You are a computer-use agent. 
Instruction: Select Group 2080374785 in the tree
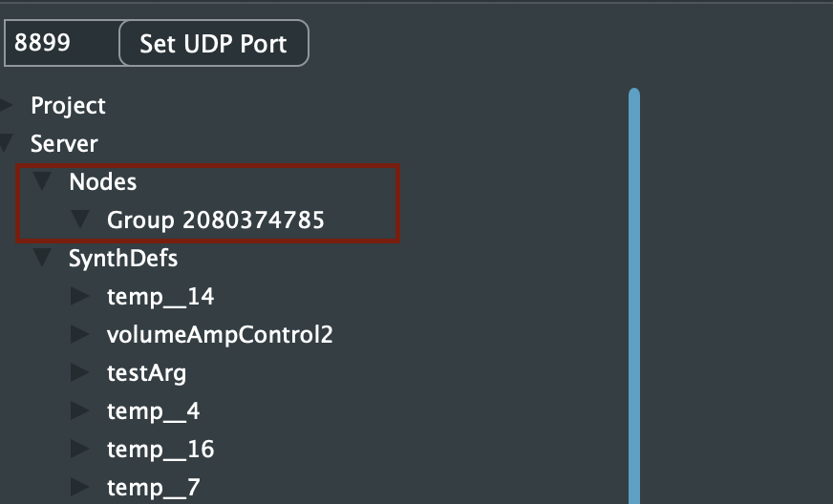215,220
